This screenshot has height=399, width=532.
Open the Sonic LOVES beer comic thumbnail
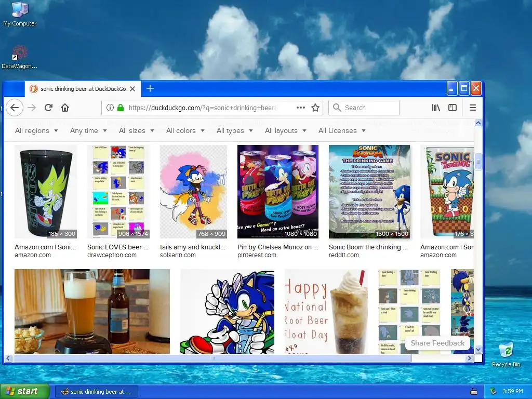click(x=118, y=192)
